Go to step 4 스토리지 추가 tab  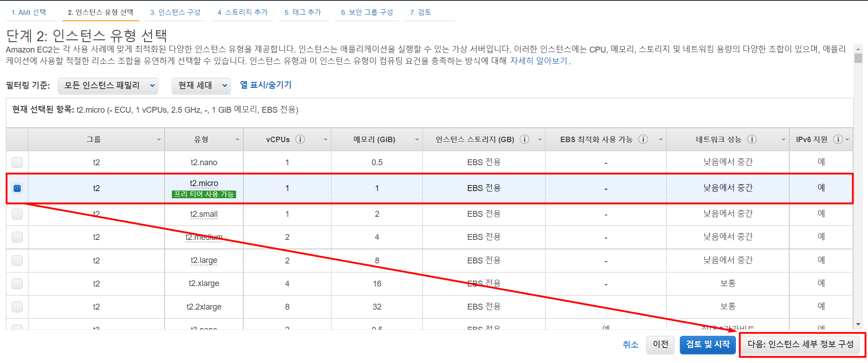click(242, 12)
